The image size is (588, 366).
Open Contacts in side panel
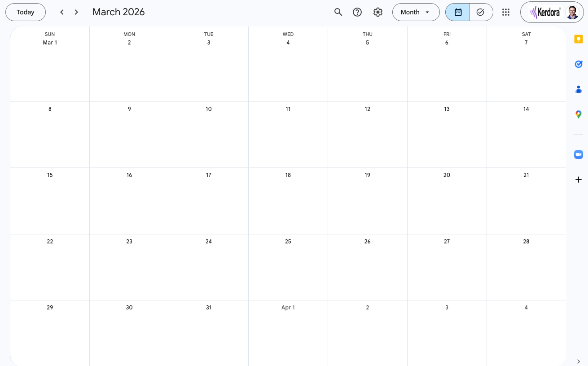579,89
